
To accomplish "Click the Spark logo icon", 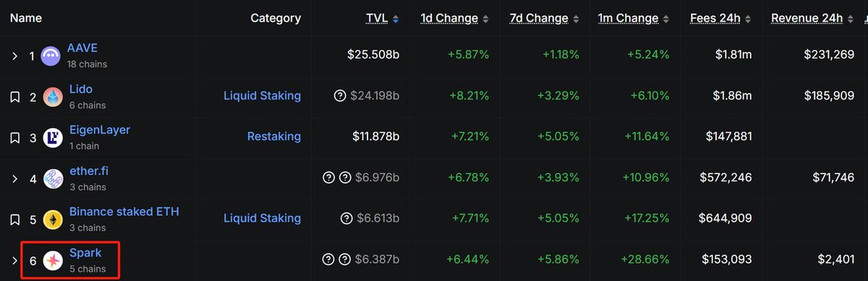I will pyautogui.click(x=53, y=260).
